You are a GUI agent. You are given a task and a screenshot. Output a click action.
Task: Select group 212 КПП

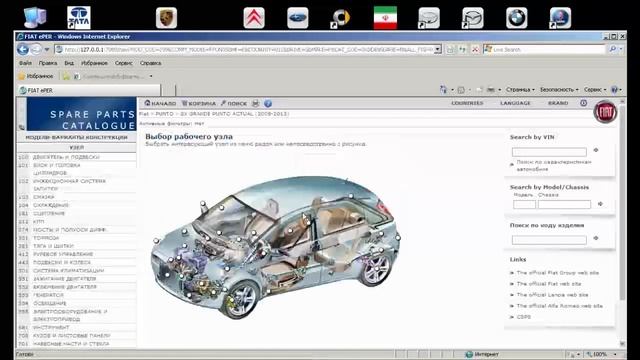pyautogui.click(x=76, y=222)
